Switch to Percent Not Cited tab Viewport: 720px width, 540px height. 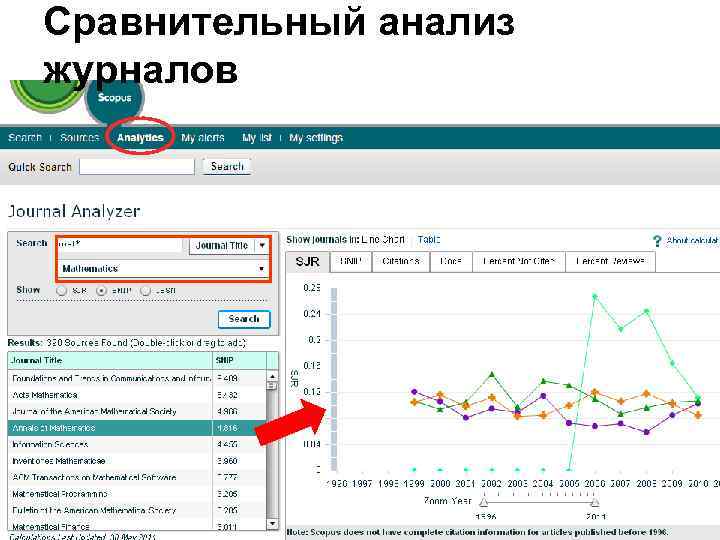519,262
